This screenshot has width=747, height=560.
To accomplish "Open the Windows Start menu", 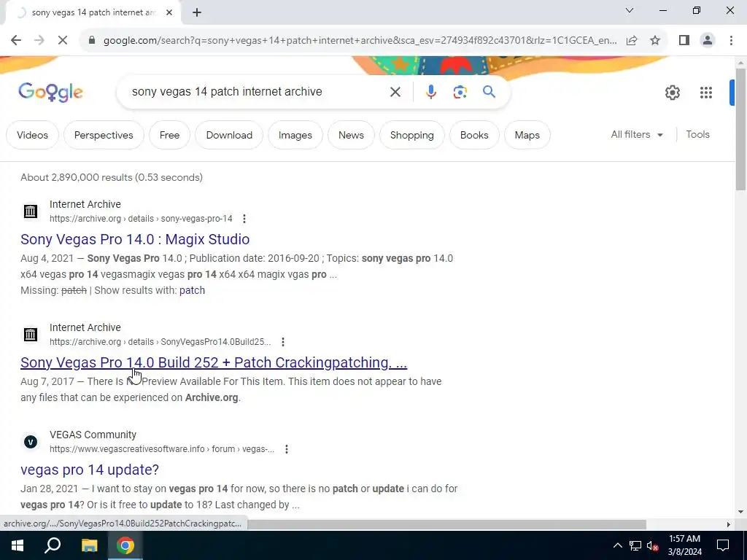I will [x=18, y=545].
